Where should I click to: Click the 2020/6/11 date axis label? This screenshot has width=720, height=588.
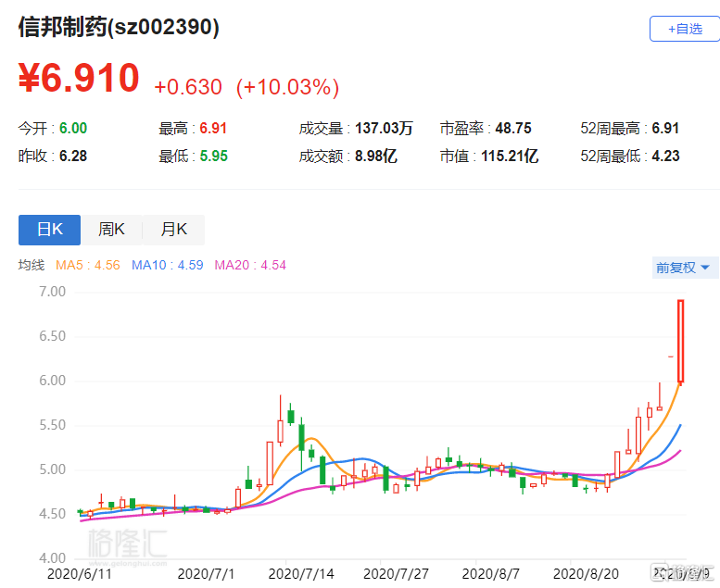pyautogui.click(x=80, y=574)
